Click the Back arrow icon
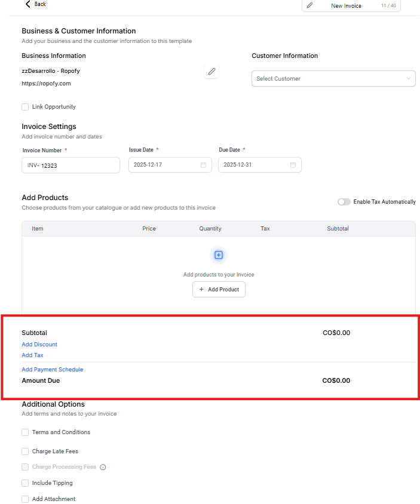420x504 pixels. 27,4
